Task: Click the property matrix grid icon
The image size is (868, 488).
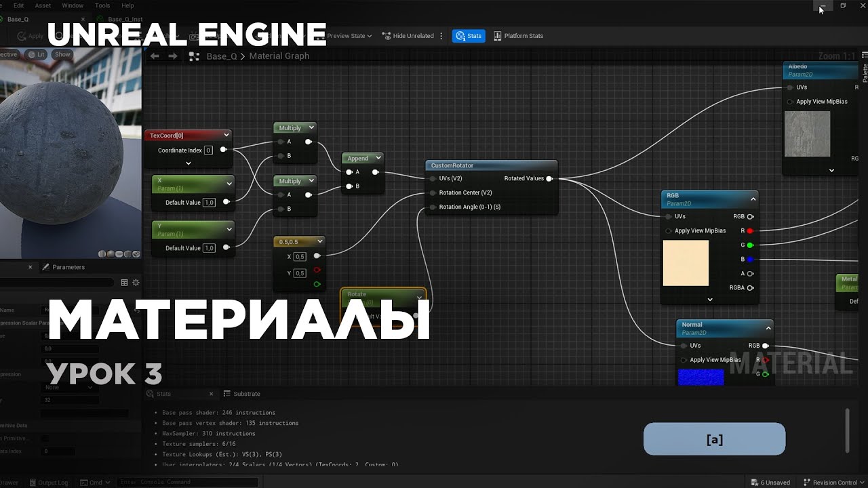Action: coord(124,283)
